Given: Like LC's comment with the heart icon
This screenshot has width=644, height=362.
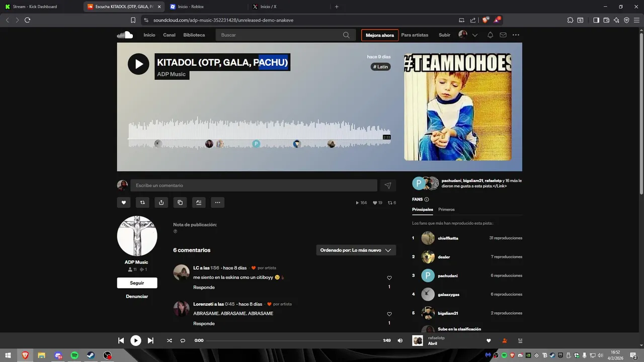Looking at the screenshot, I should coord(389,278).
